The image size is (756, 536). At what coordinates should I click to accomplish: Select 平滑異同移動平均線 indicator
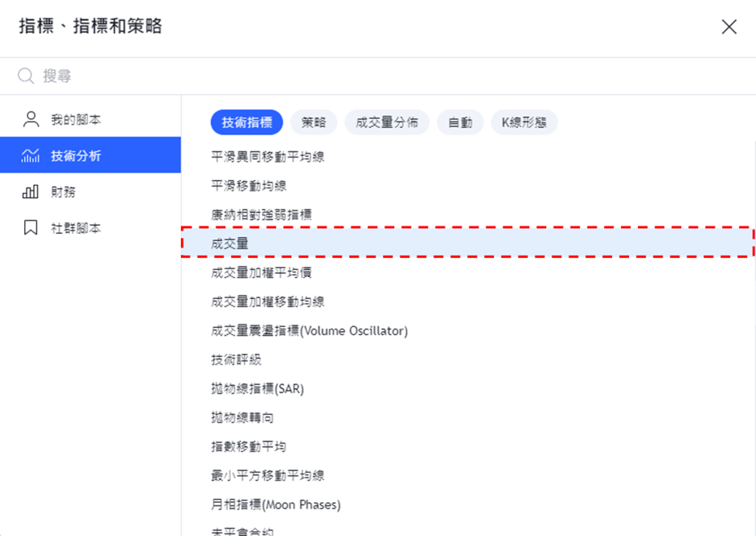point(268,157)
